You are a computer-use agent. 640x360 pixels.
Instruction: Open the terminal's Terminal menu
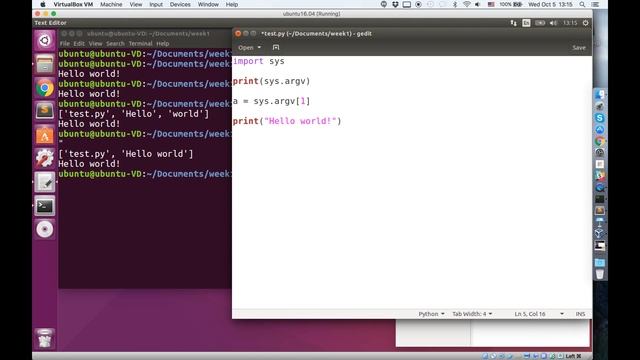point(140,43)
